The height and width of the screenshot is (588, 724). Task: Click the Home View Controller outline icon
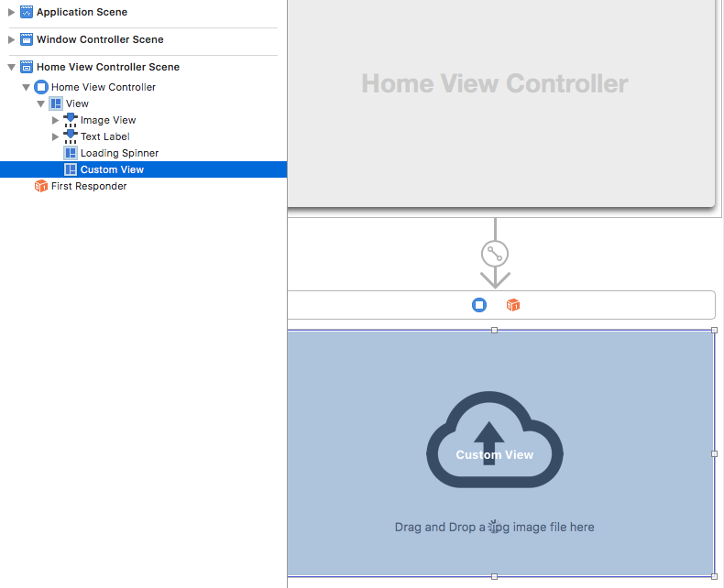tap(40, 87)
